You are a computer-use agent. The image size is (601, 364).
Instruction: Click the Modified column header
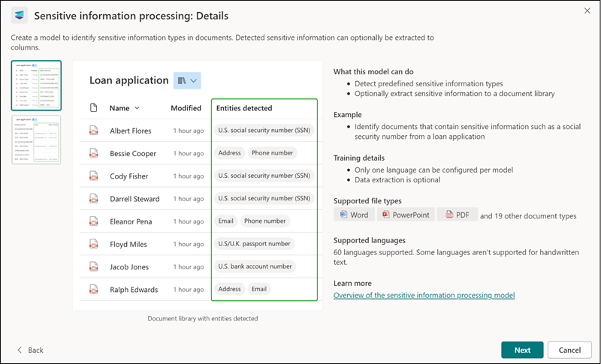coord(186,108)
